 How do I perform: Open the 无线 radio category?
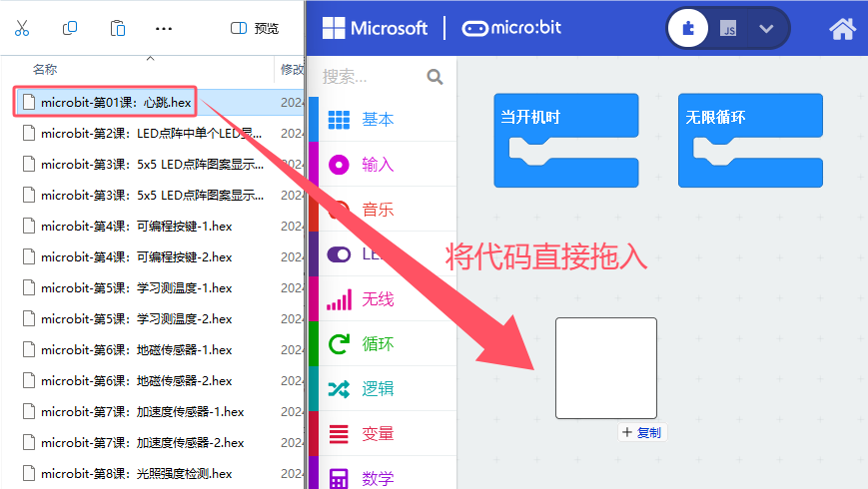(x=383, y=299)
